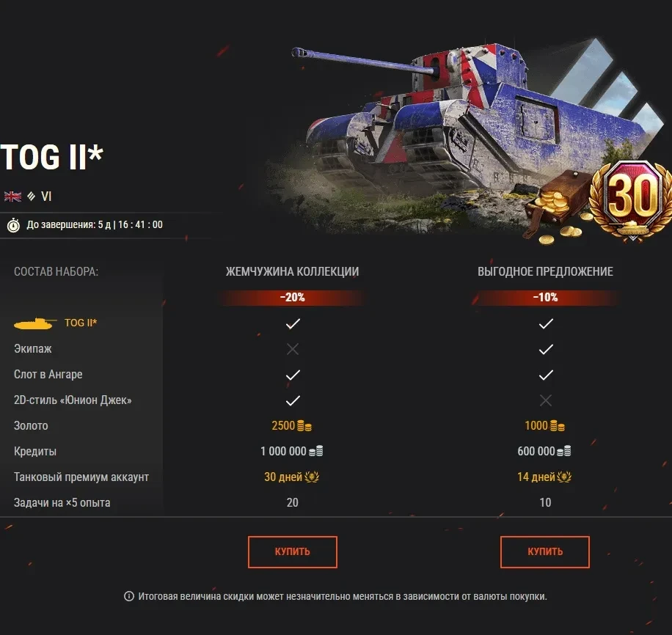Click the silver credits icon beside 600 000

coord(564,451)
